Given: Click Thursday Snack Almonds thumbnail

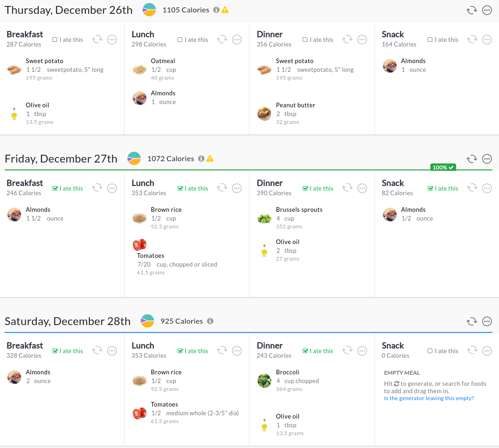Looking at the screenshot, I should [x=389, y=65].
